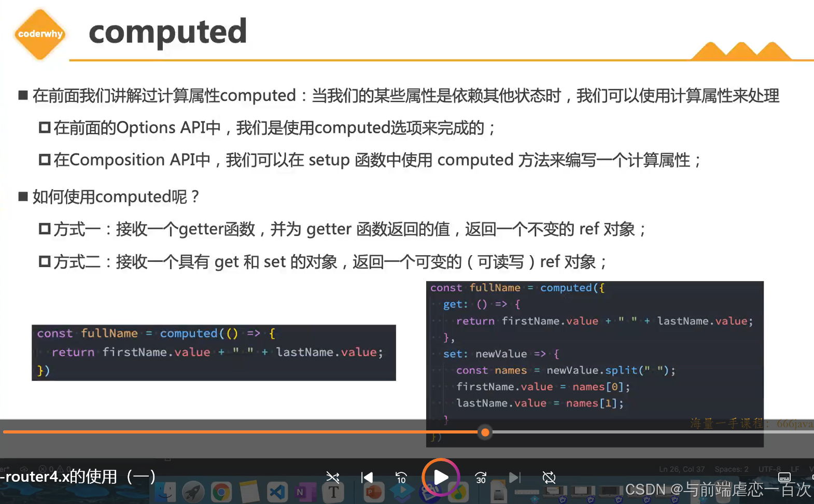The height and width of the screenshot is (504, 814).
Task: Click 'Spaces: 2' in status bar
Action: [732, 469]
